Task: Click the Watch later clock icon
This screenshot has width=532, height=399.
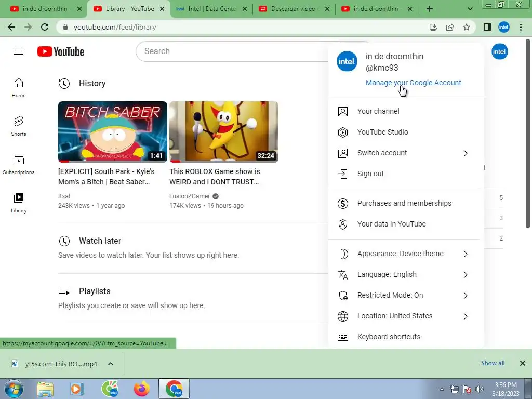Action: tap(64, 241)
